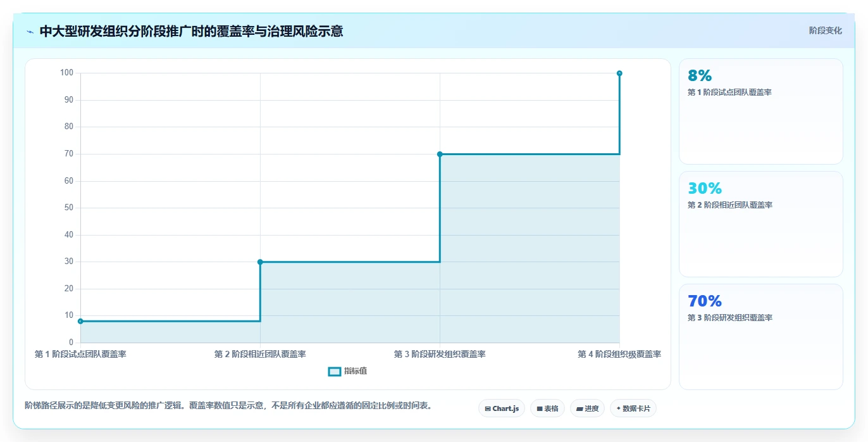Click card label 第 3 阶段研发组织覆盖率
Viewport: 868px width, 442px height.
coord(729,318)
